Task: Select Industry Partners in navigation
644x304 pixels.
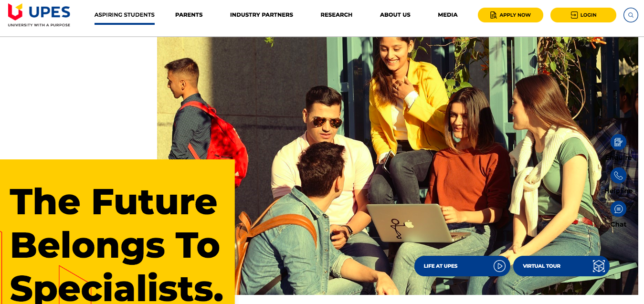Action: click(262, 15)
